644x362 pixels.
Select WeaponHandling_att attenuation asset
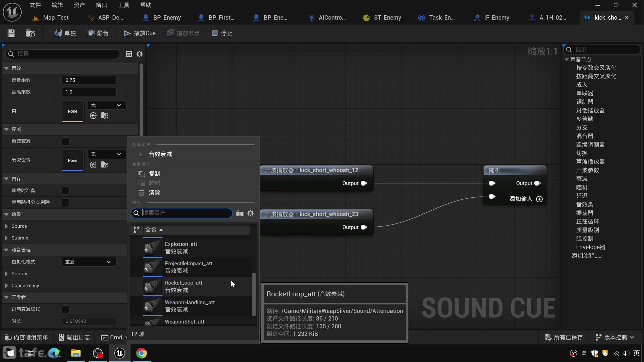point(191,306)
